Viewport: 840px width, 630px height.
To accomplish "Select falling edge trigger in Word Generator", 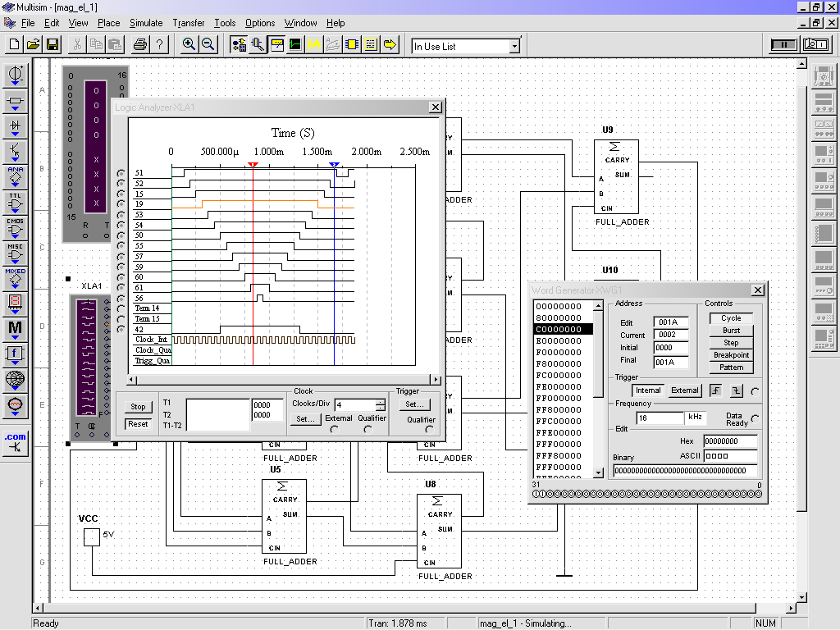I will coord(737,390).
